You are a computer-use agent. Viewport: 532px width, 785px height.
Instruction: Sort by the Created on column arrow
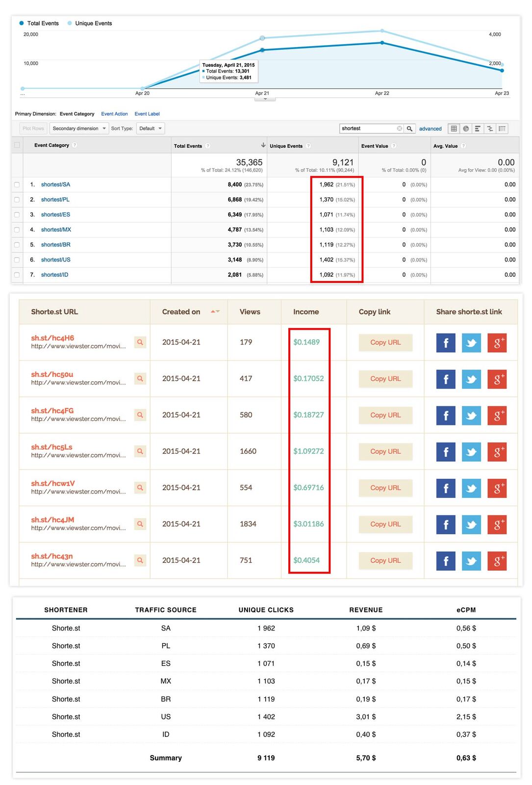tap(215, 312)
